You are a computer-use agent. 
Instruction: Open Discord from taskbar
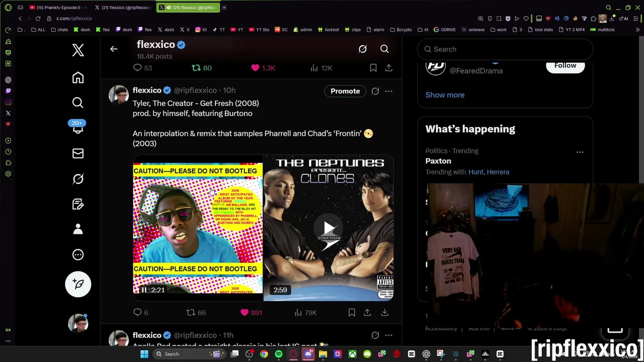click(x=308, y=354)
